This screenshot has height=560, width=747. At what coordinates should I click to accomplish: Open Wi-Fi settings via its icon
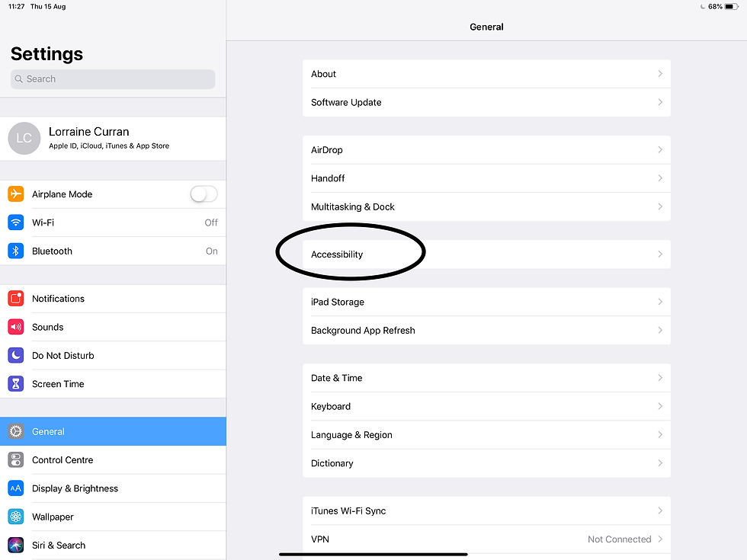click(x=16, y=222)
